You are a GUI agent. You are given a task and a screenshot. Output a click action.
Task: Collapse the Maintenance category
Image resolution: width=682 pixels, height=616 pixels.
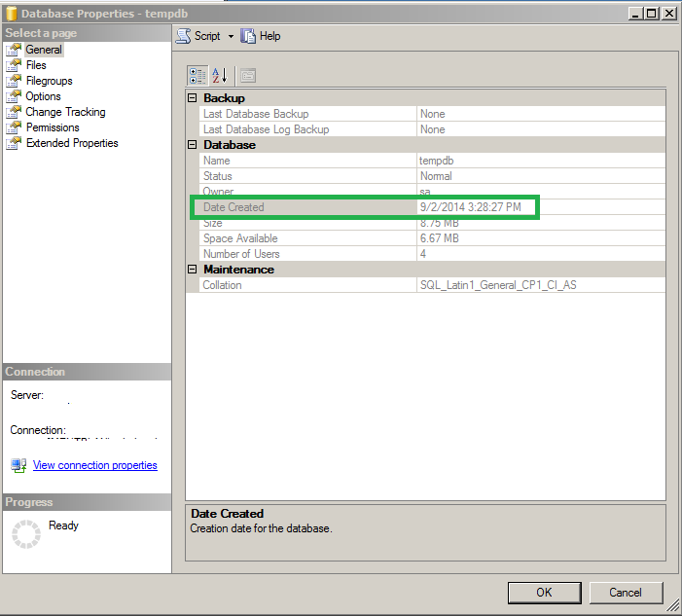(193, 270)
